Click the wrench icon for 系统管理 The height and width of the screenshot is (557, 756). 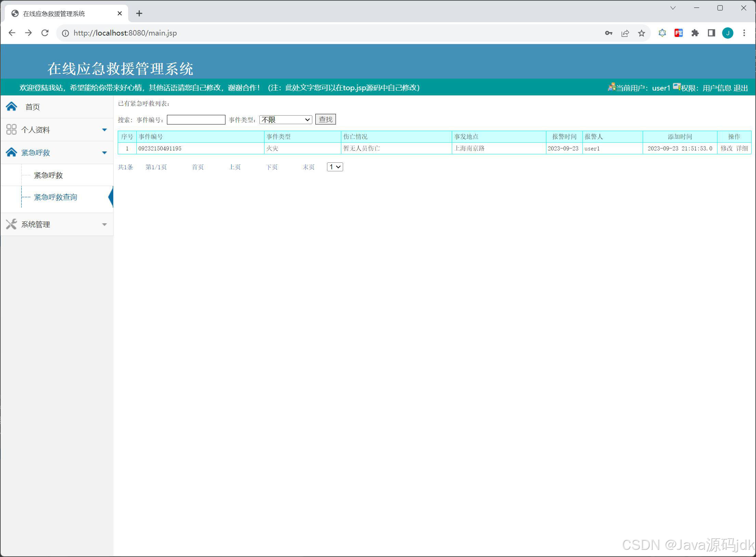(11, 224)
